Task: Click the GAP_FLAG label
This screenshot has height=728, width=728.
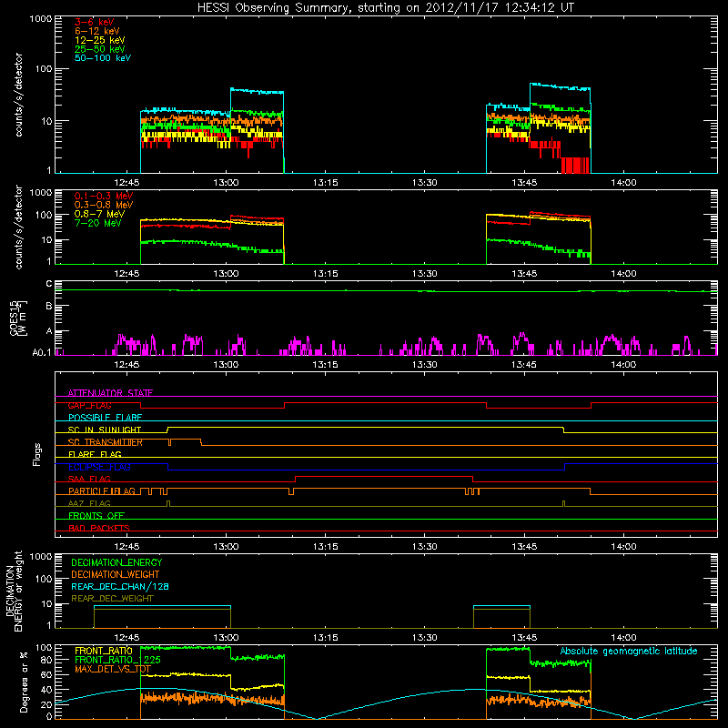Action: click(x=89, y=405)
